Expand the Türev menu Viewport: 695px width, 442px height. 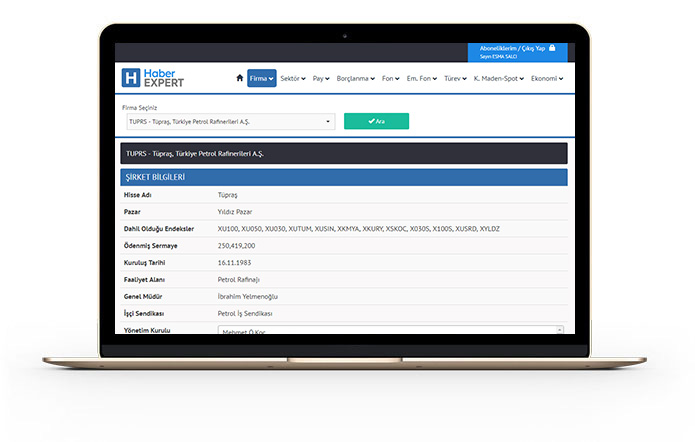[455, 78]
